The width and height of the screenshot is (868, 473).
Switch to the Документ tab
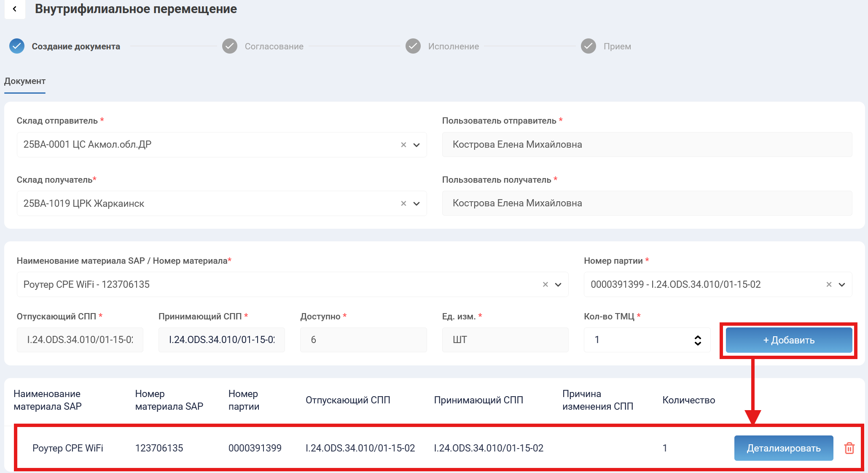click(x=25, y=81)
